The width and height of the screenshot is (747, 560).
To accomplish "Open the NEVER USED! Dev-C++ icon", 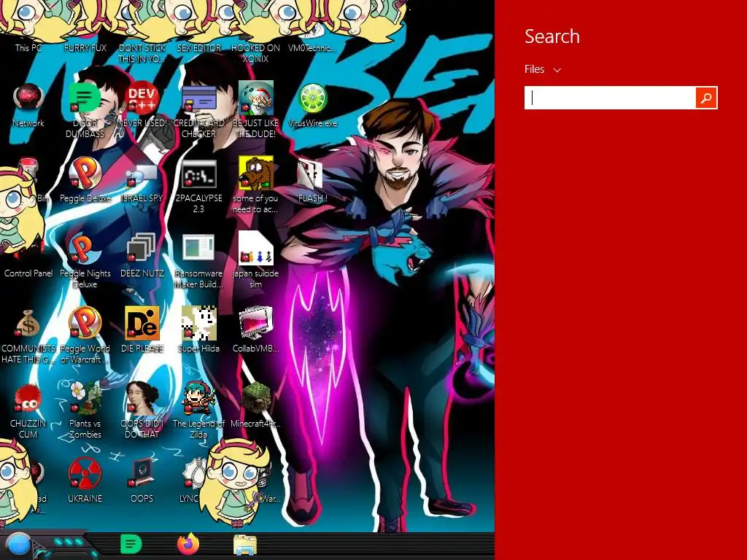I will pyautogui.click(x=142, y=98).
